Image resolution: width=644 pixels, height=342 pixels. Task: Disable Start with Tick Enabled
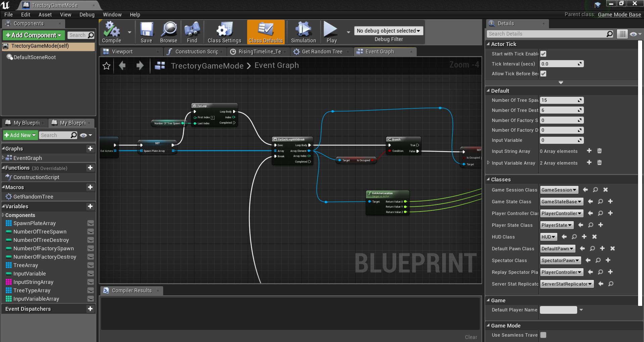[543, 54]
